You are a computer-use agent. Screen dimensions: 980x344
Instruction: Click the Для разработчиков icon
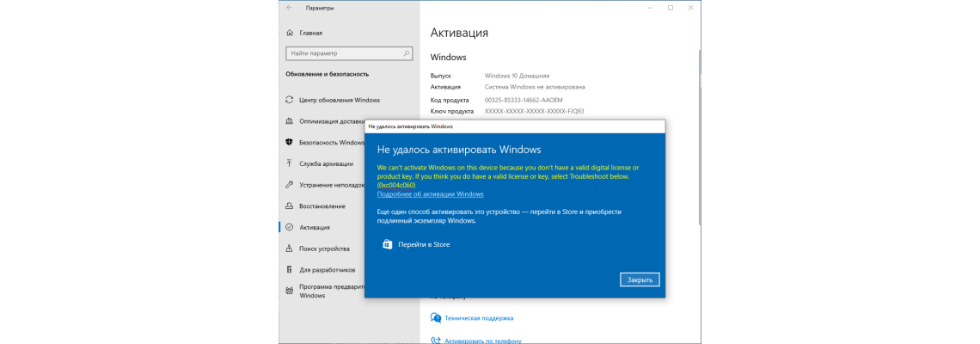click(290, 269)
